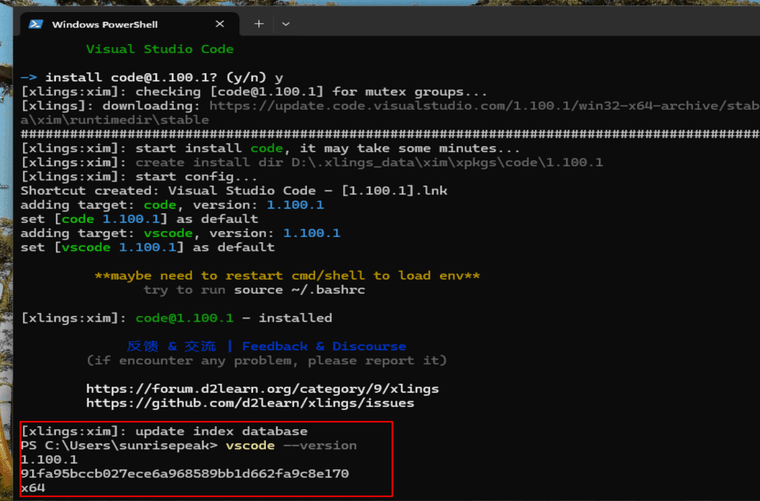760x501 pixels.
Task: Click 'adding target: code' line
Action: pos(172,205)
